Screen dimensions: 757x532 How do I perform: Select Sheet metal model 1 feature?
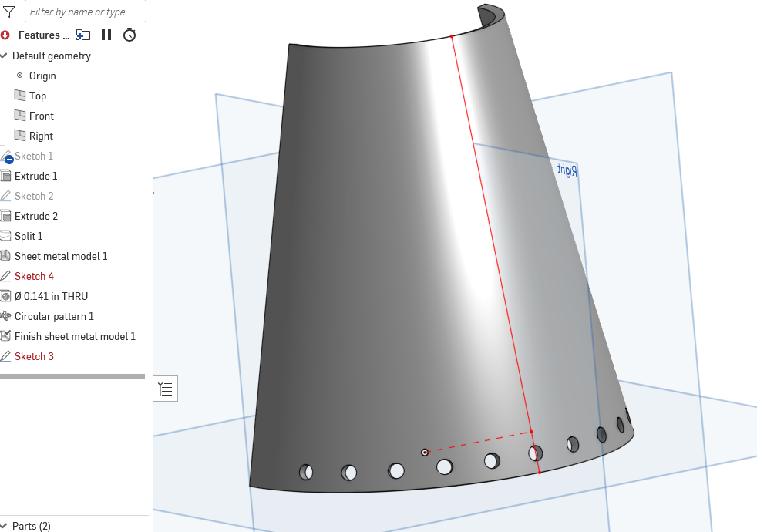(61, 256)
